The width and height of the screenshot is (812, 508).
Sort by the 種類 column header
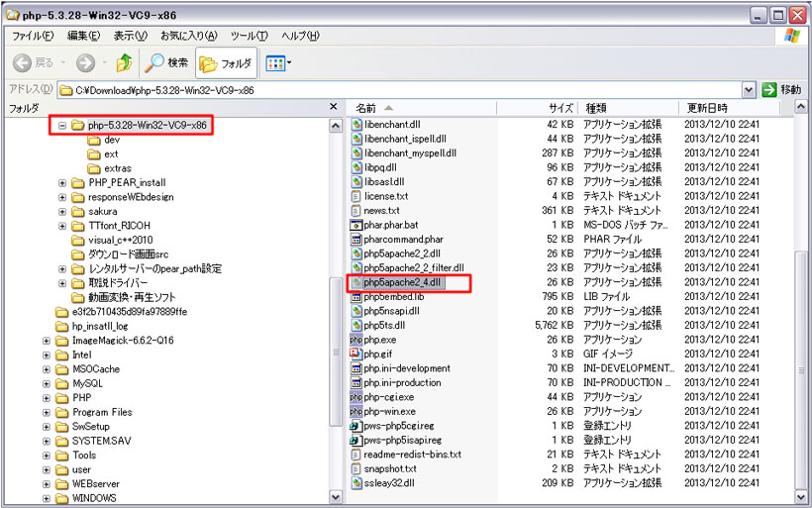pos(628,108)
